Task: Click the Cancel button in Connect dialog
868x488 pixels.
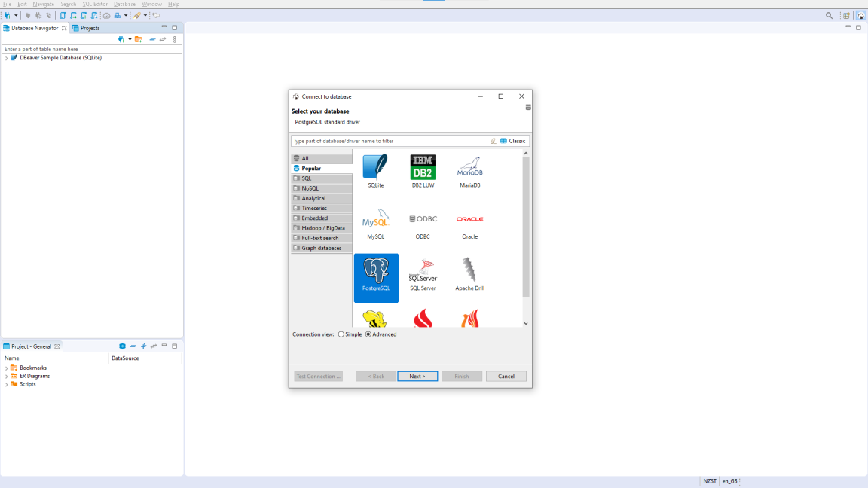Action: pyautogui.click(x=506, y=377)
